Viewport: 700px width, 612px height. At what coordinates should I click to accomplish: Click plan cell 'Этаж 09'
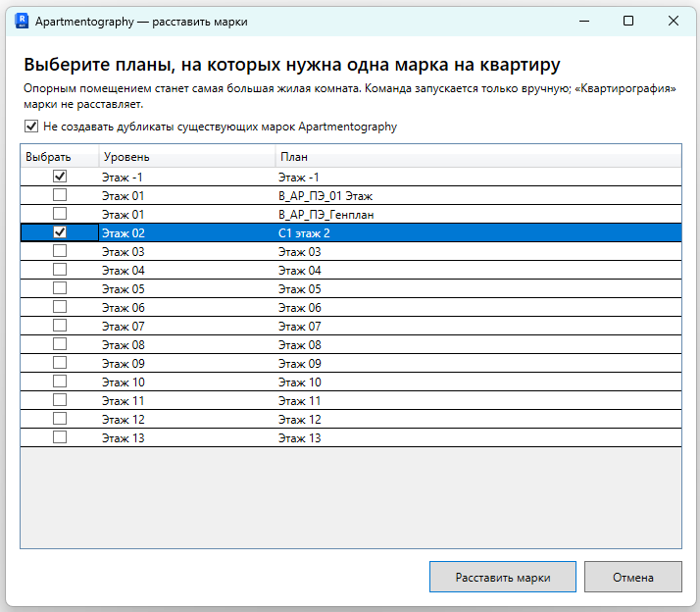pos(478,363)
